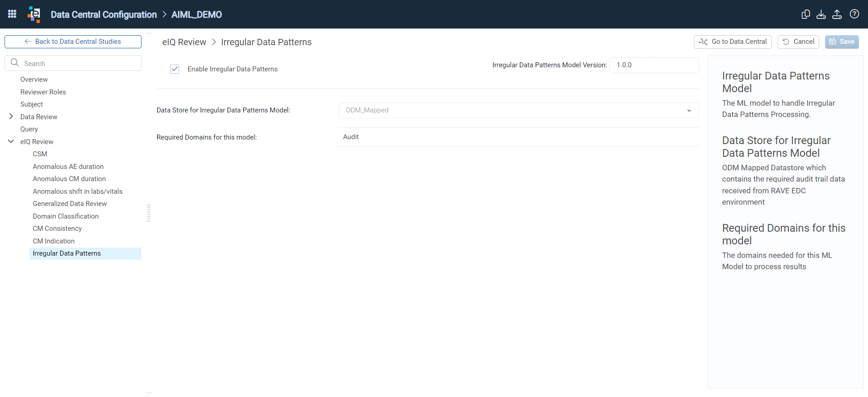Collapse the eIQ Review tree node
868x397 pixels.
click(11, 141)
